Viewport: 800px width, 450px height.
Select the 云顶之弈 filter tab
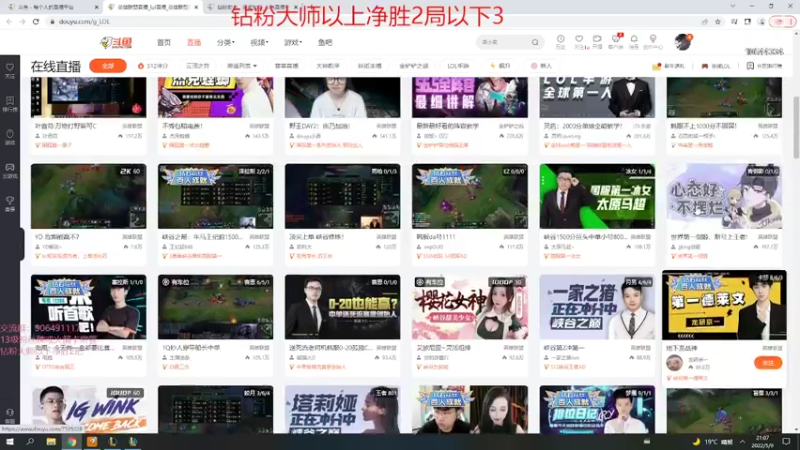(x=198, y=66)
